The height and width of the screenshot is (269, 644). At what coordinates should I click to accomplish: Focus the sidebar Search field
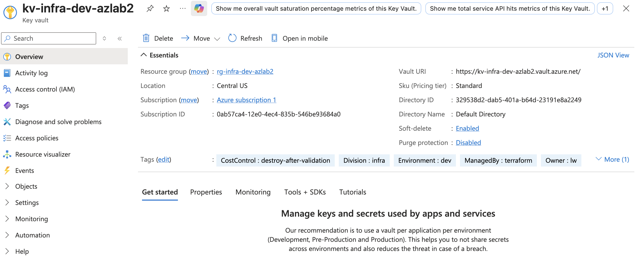(x=49, y=38)
